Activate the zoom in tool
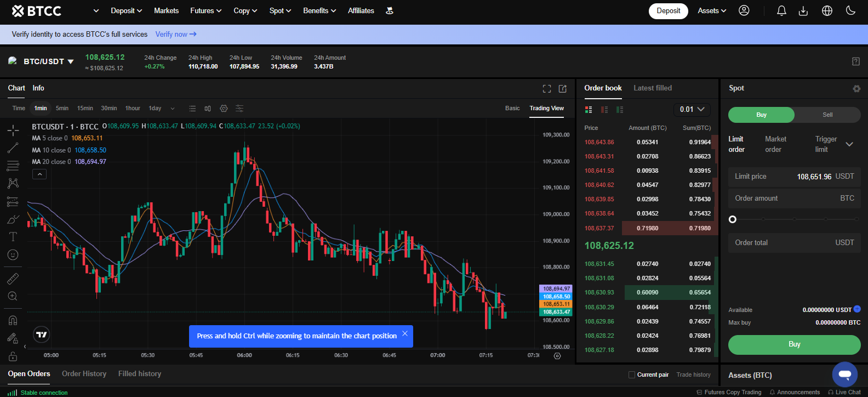Image resolution: width=868 pixels, height=397 pixels. click(x=13, y=296)
